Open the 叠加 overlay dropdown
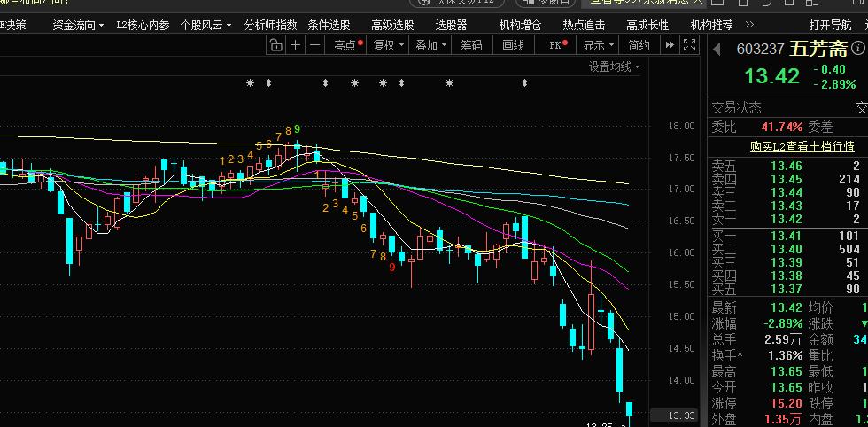This screenshot has height=427, width=868. click(431, 45)
